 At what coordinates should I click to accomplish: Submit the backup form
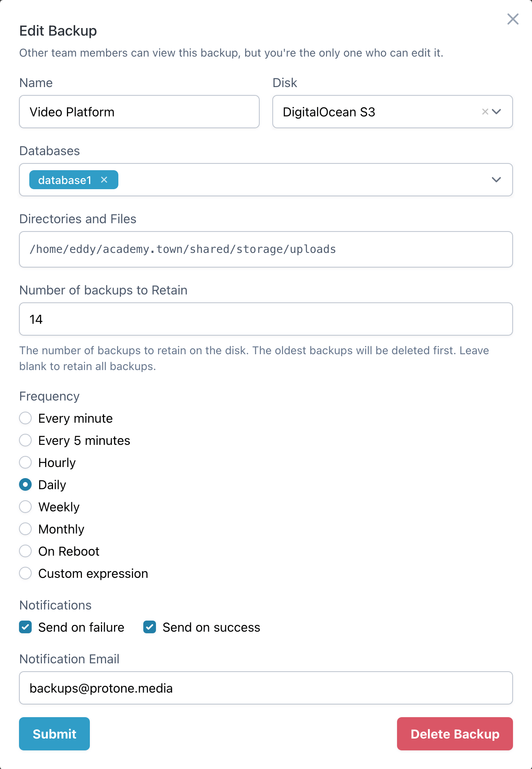(x=54, y=734)
